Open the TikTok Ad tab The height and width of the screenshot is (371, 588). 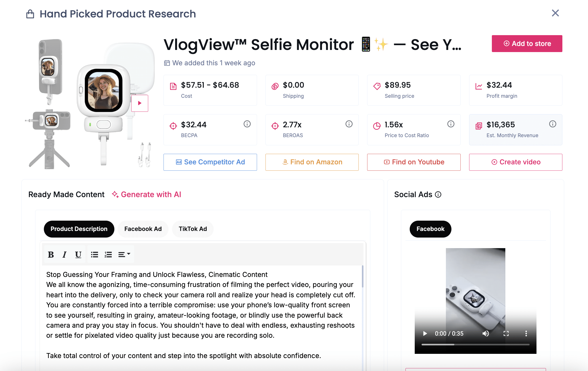point(193,229)
